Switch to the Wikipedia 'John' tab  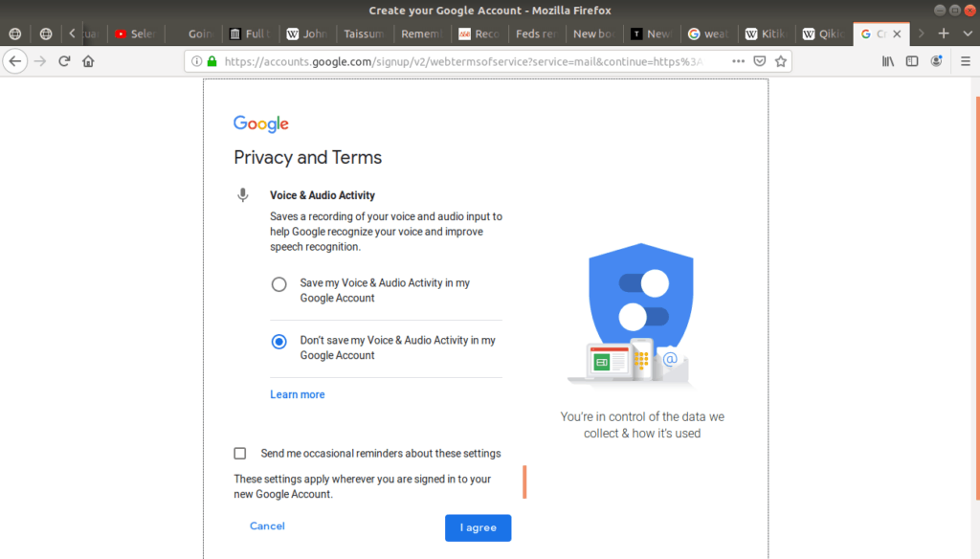tap(307, 34)
